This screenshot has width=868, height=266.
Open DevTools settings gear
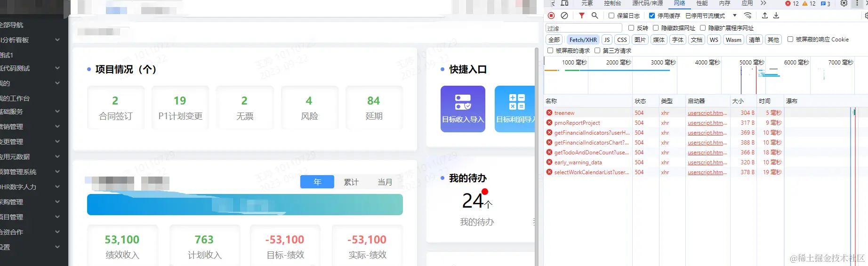tap(844, 3)
